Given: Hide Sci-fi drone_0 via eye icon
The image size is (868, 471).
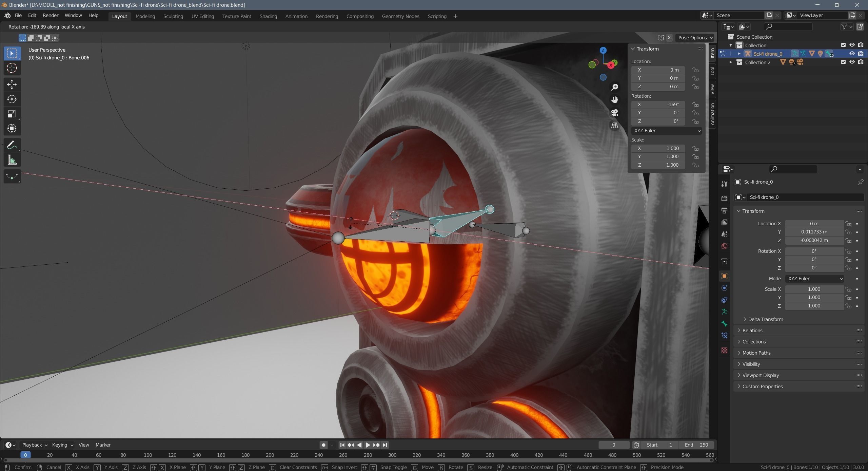Looking at the screenshot, I should pyautogui.click(x=852, y=54).
